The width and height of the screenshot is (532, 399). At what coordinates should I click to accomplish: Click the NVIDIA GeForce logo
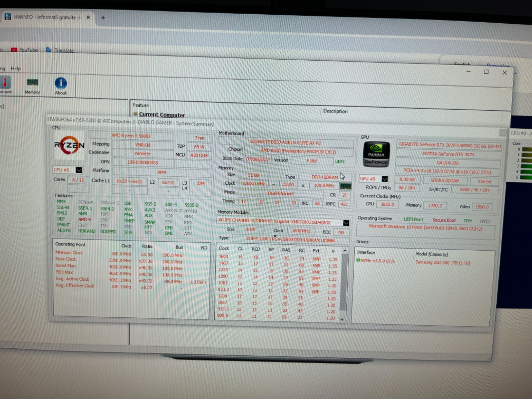(x=376, y=154)
